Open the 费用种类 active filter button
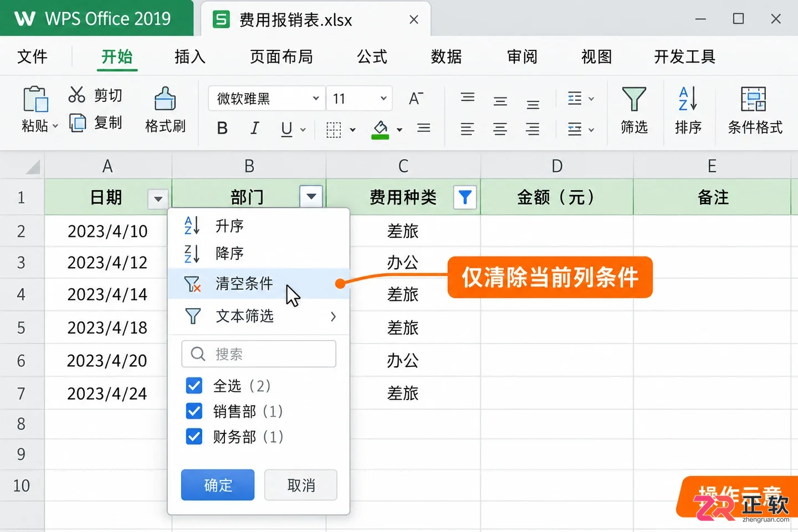Viewport: 798px width, 532px height. [465, 197]
